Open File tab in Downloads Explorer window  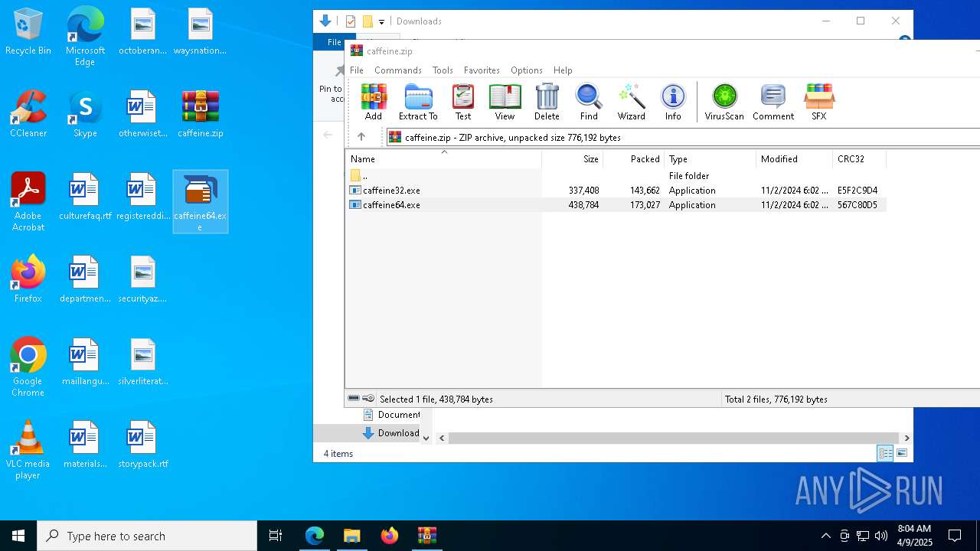coord(335,42)
